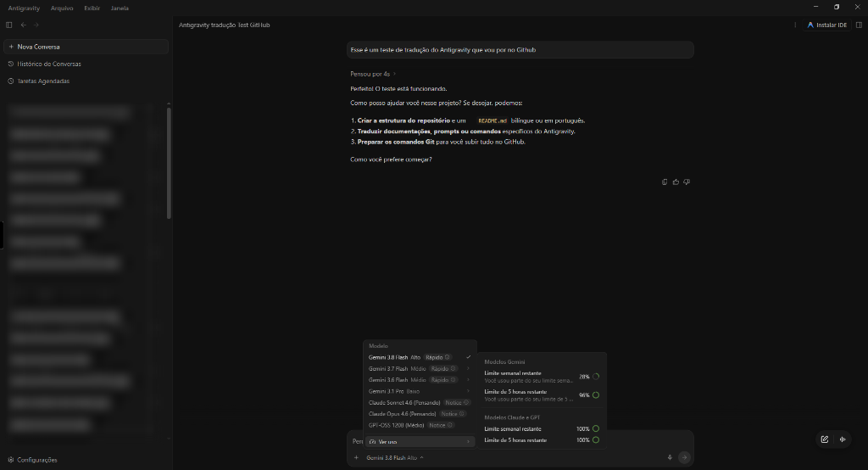Click the Notice info icon for GPT-OSS 120B
The image size is (868, 470).
click(x=449, y=426)
